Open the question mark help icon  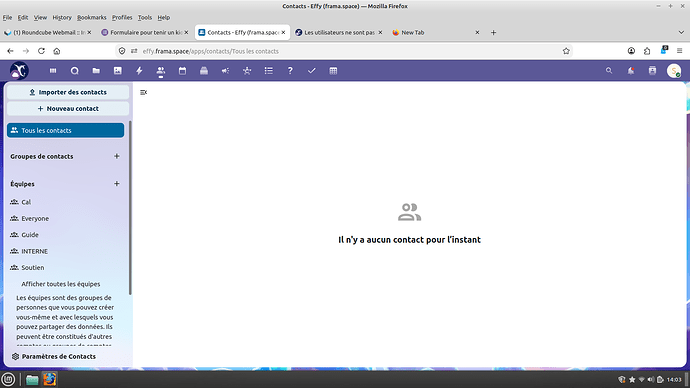tap(290, 71)
